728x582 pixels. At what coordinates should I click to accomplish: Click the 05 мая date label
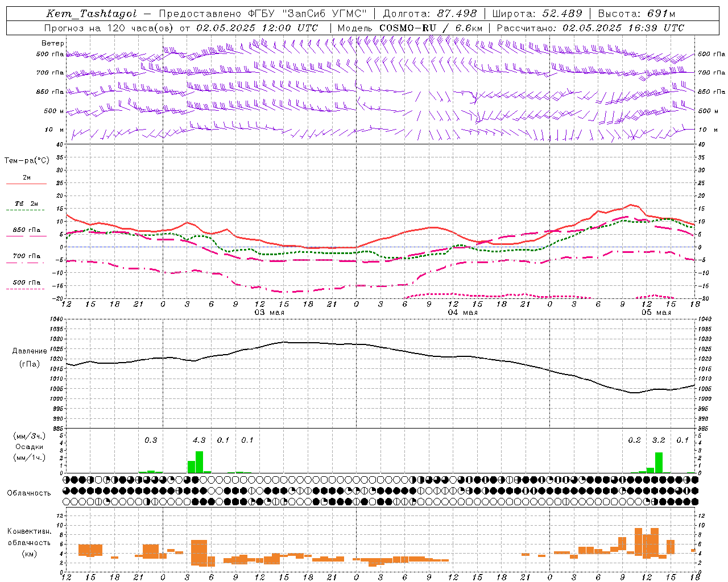(656, 313)
